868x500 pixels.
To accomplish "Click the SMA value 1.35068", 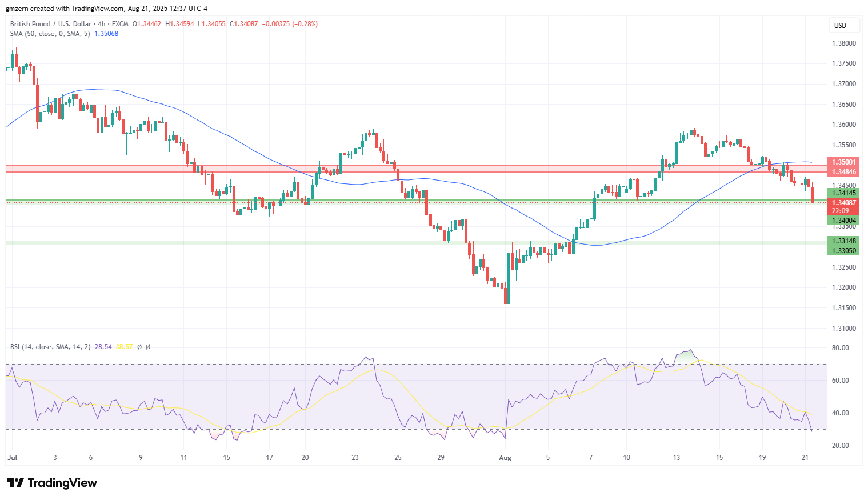I will 106,34.
